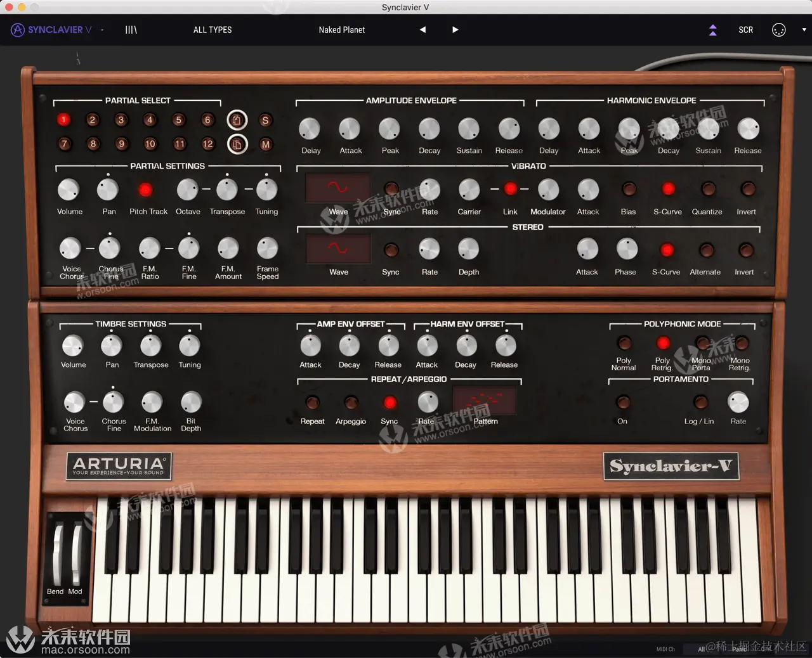Click the Bit Depth knob
Viewport: 812px width, 658px height.
click(191, 402)
